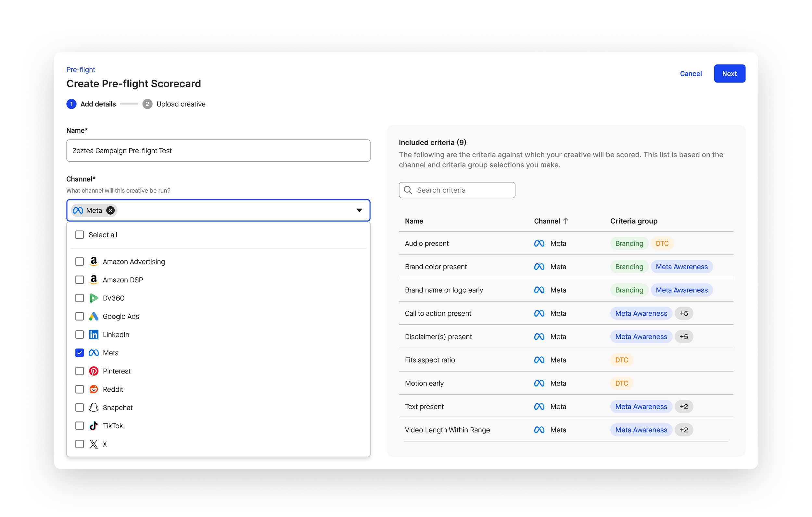
Task: Enable the Reddit channel checkbox
Action: pos(80,389)
